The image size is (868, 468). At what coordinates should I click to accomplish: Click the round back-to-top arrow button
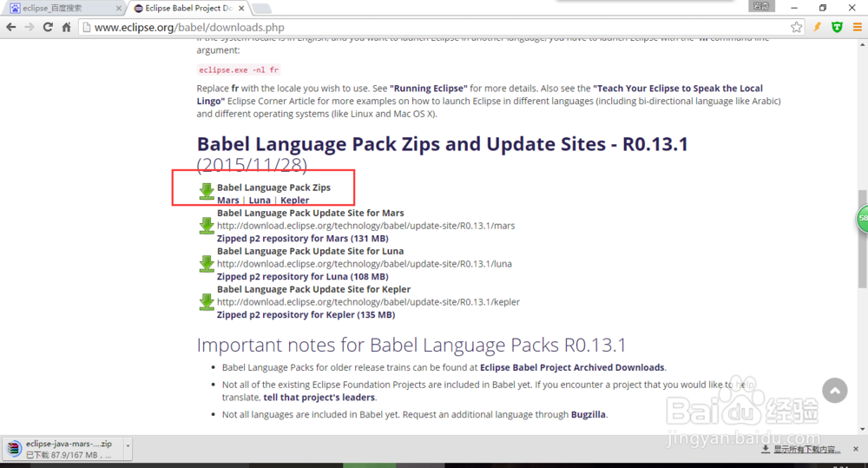(x=835, y=391)
